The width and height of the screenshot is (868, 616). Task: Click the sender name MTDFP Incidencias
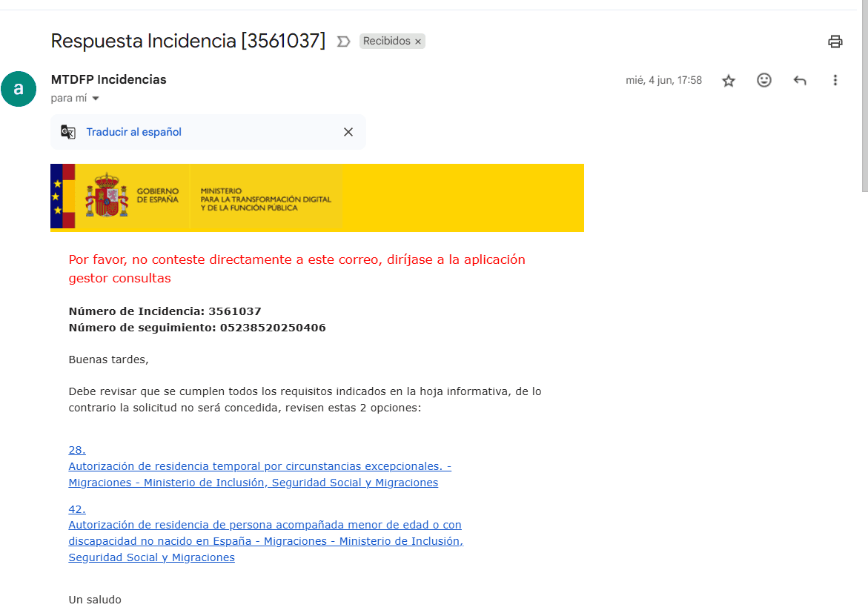click(x=108, y=79)
